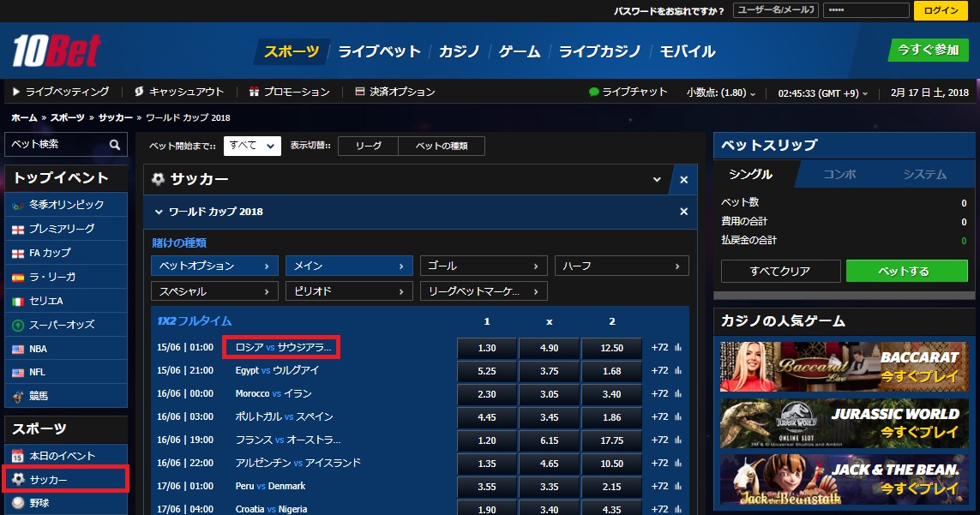
Task: Click the US flag beside NFL
Action: point(18,373)
